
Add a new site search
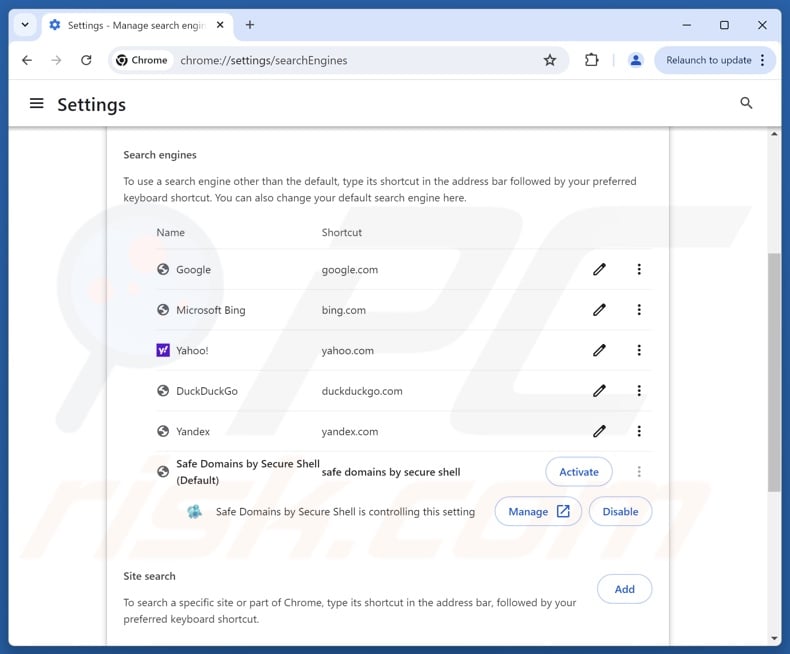pyautogui.click(x=624, y=589)
